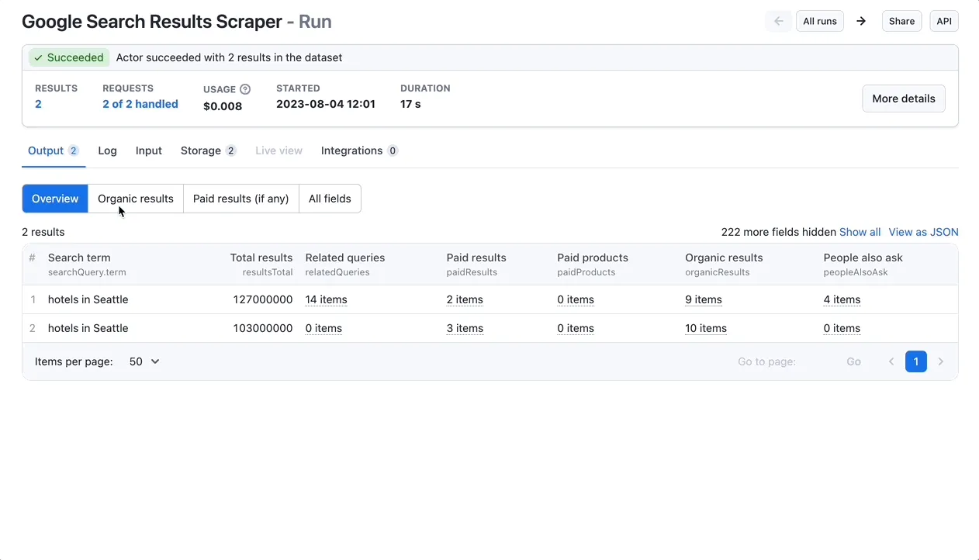Click the Search term column header
The image size is (979, 560).
(79, 258)
